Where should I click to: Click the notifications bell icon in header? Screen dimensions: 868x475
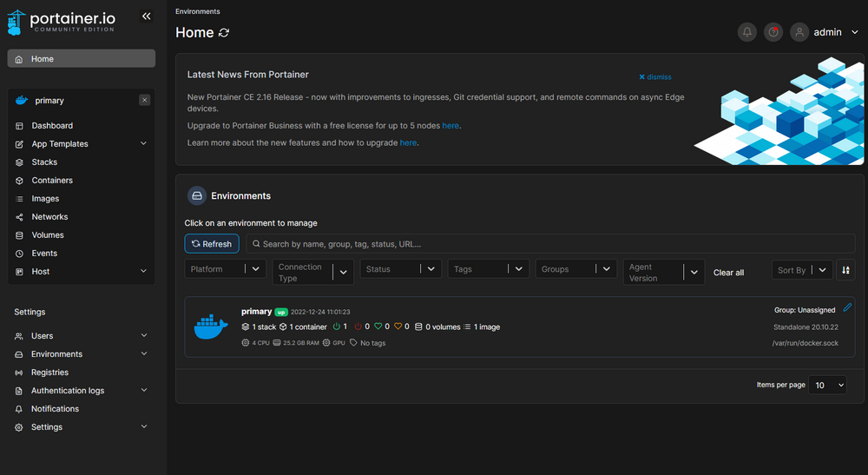point(746,32)
